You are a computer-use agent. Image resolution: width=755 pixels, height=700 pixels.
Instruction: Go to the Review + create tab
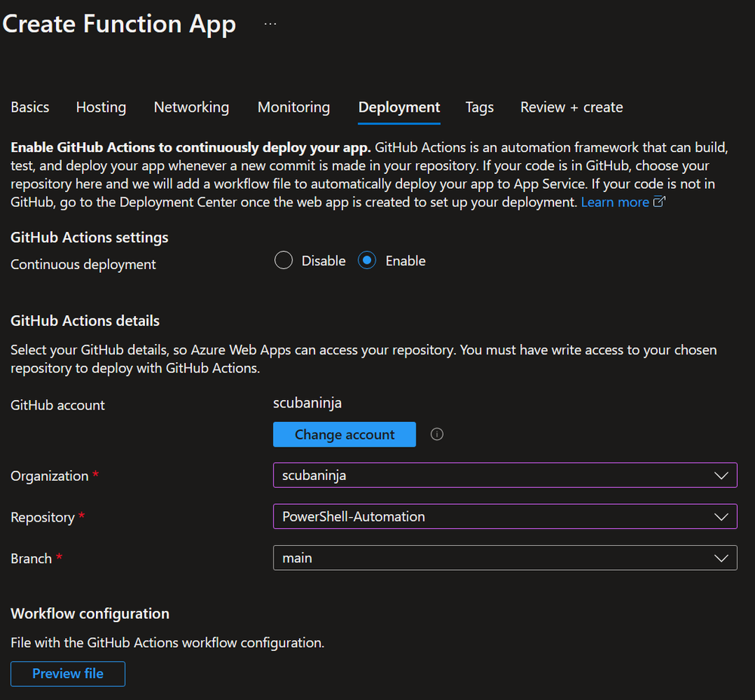pos(571,107)
